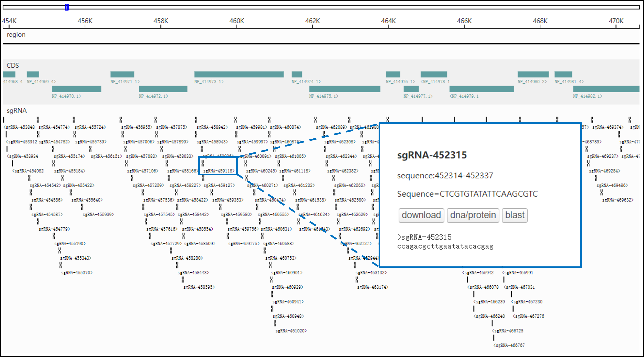Click the sgRNA track label
Image resolution: width=644 pixels, height=357 pixels.
point(17,111)
